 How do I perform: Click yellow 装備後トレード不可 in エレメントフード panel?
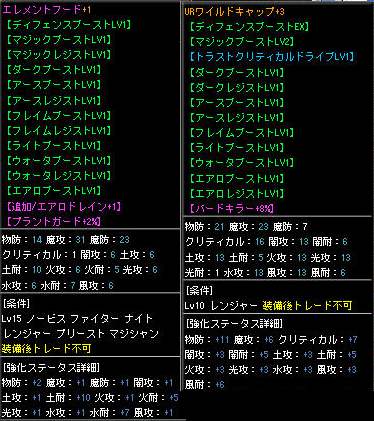[x=46, y=348]
